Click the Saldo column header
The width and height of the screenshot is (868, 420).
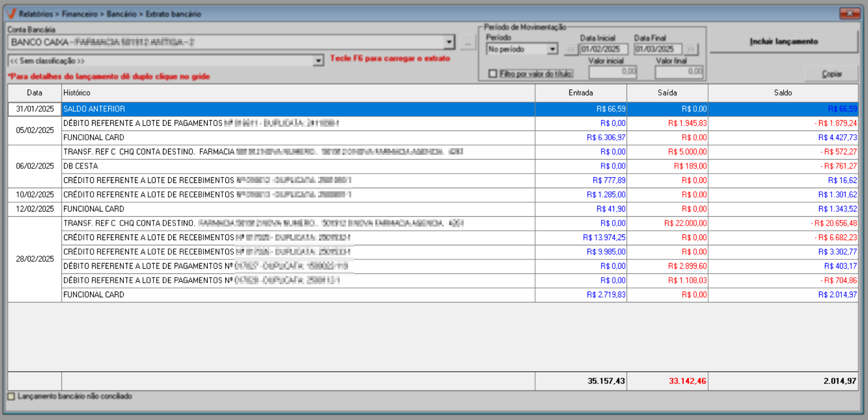(x=783, y=93)
